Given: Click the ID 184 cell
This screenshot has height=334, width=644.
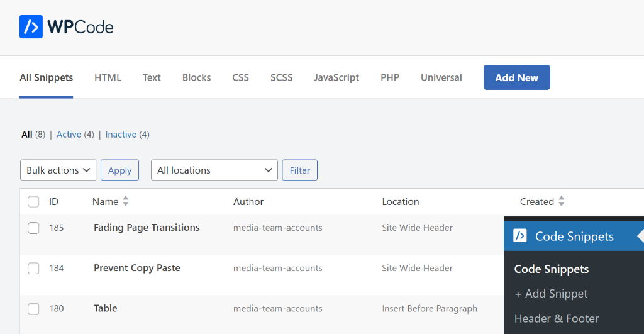Looking at the screenshot, I should coord(56,268).
